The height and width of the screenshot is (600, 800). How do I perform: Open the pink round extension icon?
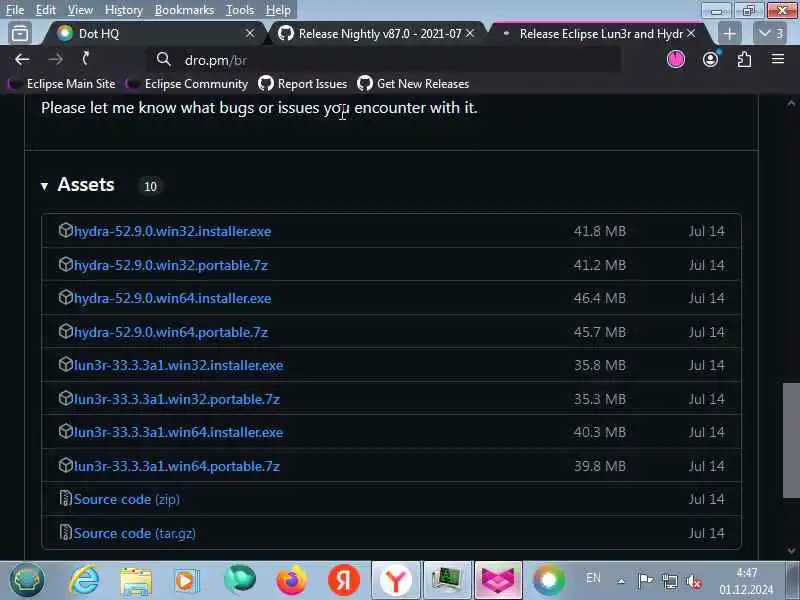676,60
